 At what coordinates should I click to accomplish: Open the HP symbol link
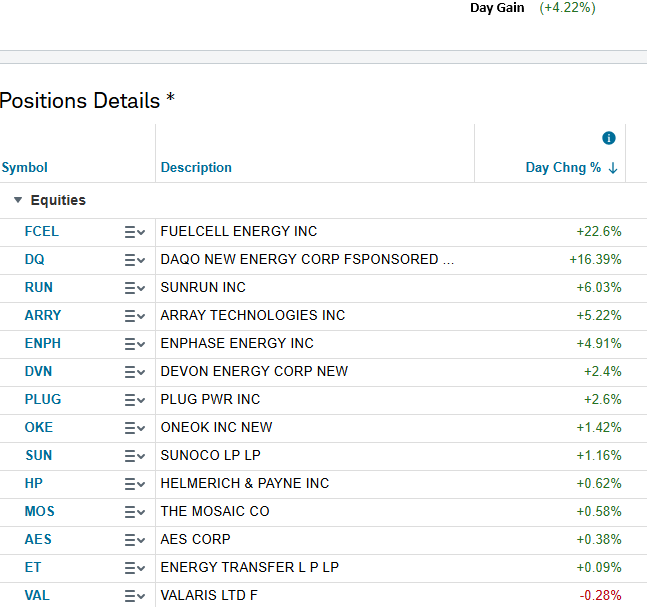(x=33, y=483)
